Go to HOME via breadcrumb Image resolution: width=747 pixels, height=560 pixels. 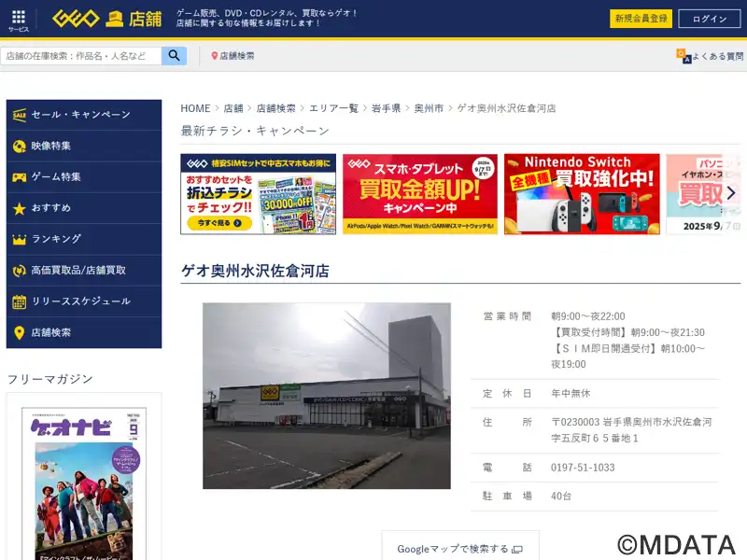coord(195,108)
